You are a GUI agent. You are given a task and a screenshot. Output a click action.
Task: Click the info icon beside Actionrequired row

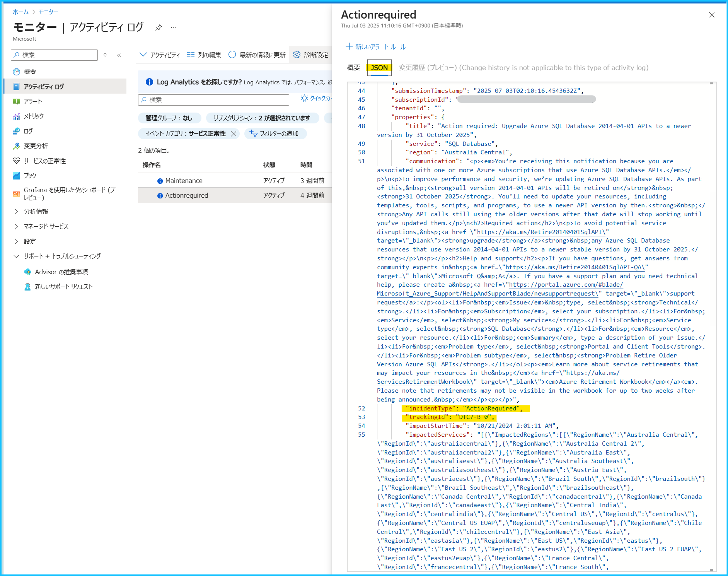160,196
